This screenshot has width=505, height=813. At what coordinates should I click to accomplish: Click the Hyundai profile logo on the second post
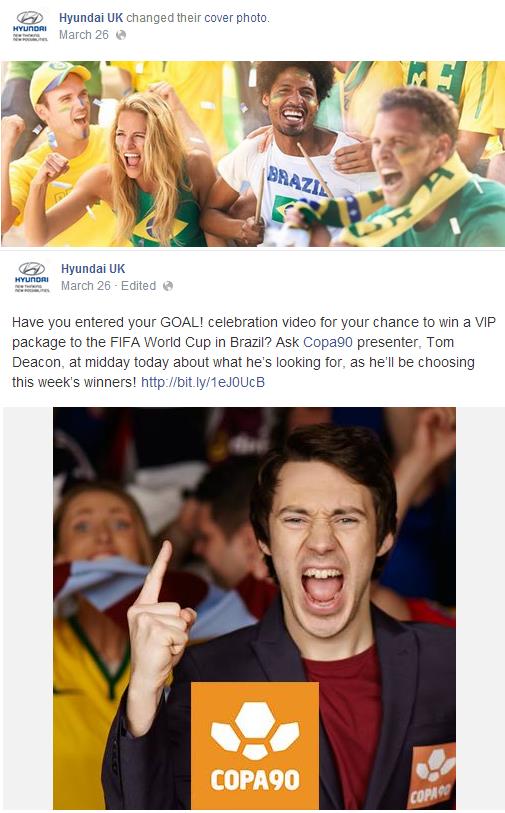click(32, 277)
